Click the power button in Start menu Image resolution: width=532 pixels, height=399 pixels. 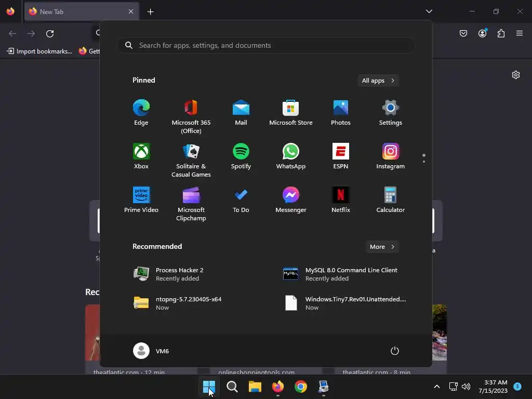[395, 351]
